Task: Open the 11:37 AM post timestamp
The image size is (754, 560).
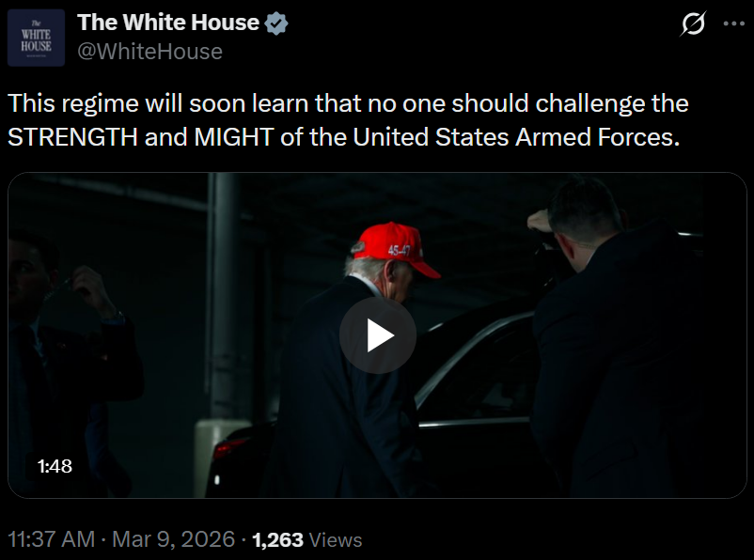Action: 52,539
